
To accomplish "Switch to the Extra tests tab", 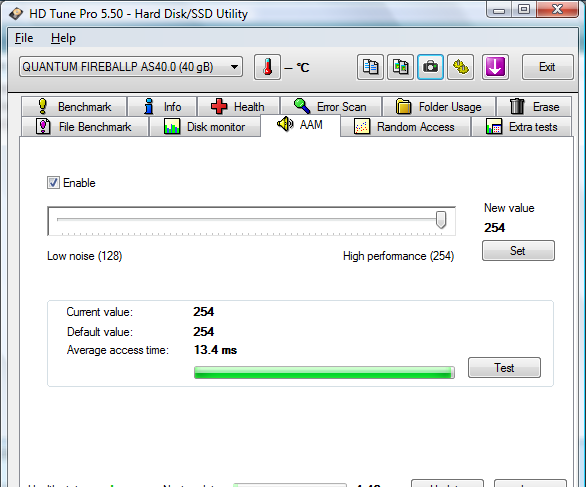I will pos(522,127).
